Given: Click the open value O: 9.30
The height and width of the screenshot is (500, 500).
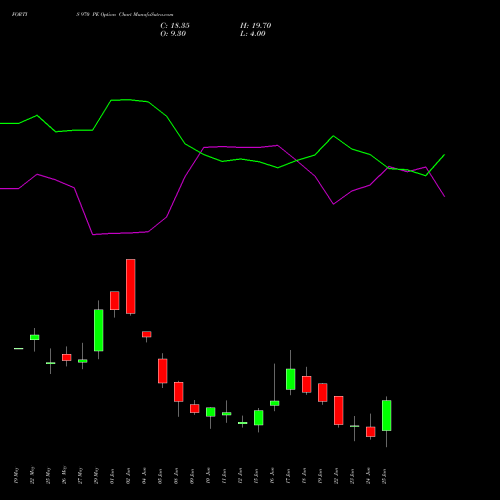Looking at the screenshot, I should (173, 34).
